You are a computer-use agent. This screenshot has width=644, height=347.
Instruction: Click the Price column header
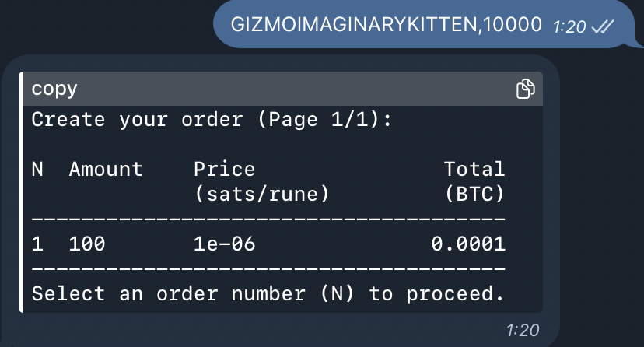click(x=224, y=169)
